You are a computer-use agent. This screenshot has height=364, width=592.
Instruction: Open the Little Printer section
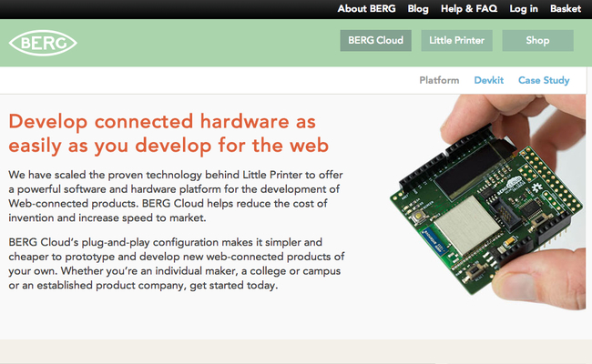pos(456,40)
